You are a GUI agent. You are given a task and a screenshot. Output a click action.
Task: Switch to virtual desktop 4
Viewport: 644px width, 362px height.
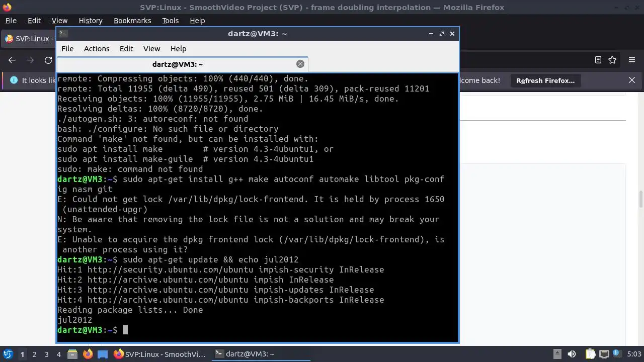(58, 354)
